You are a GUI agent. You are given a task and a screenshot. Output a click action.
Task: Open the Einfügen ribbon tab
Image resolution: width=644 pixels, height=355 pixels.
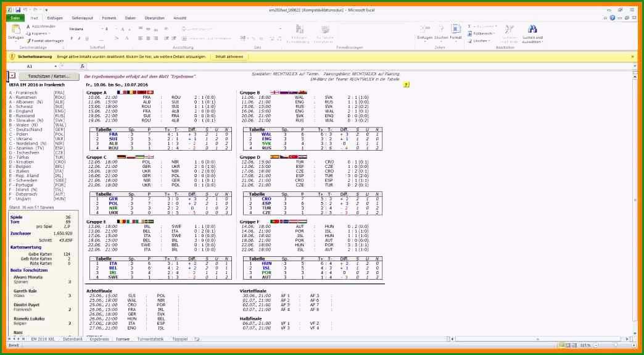coord(55,18)
